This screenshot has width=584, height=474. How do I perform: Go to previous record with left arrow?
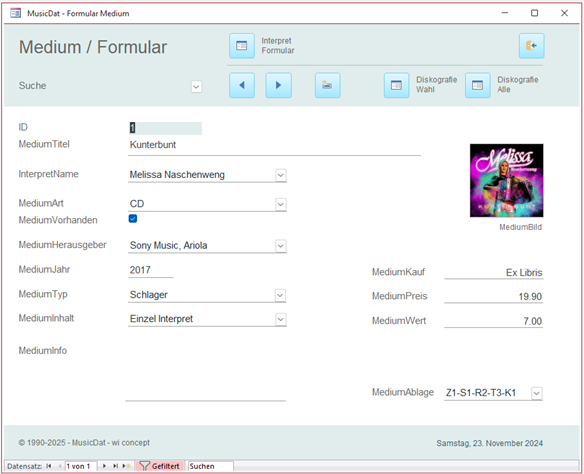click(242, 85)
